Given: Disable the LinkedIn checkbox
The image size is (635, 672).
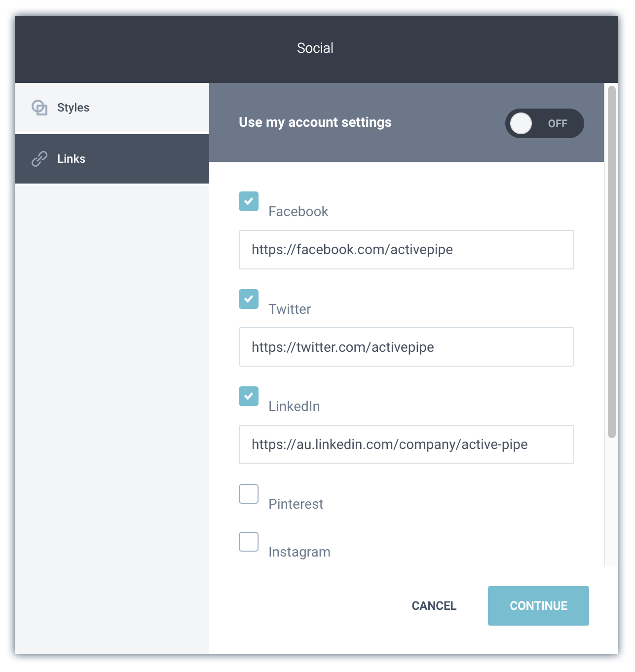Looking at the screenshot, I should (248, 396).
